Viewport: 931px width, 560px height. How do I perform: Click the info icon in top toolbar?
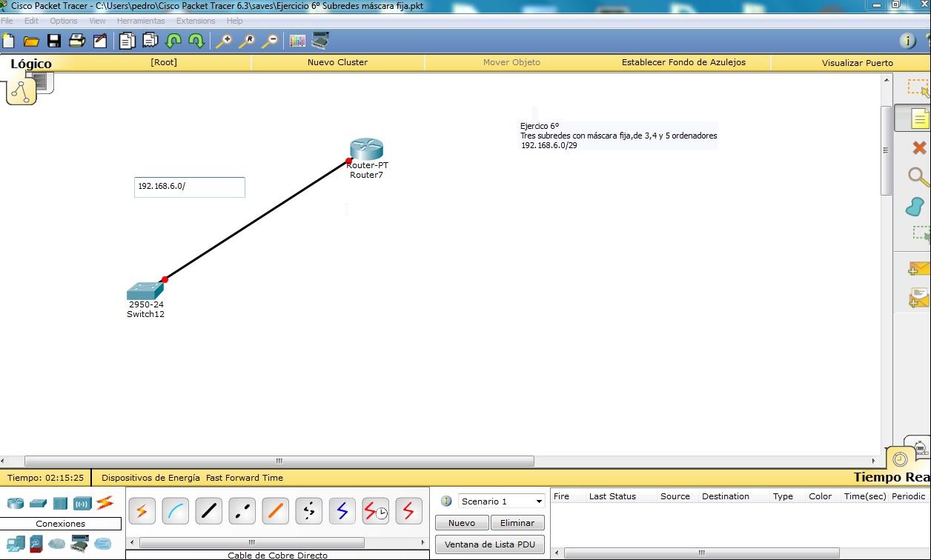point(907,41)
